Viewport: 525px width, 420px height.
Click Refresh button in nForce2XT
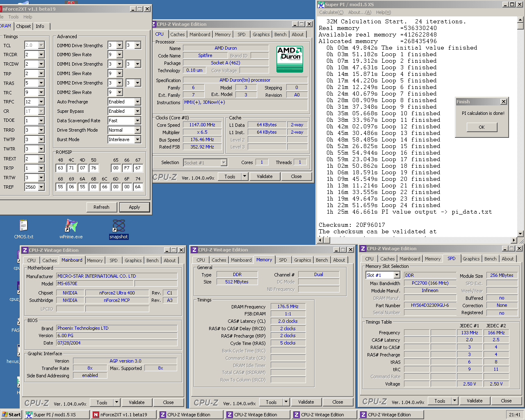coord(101,207)
